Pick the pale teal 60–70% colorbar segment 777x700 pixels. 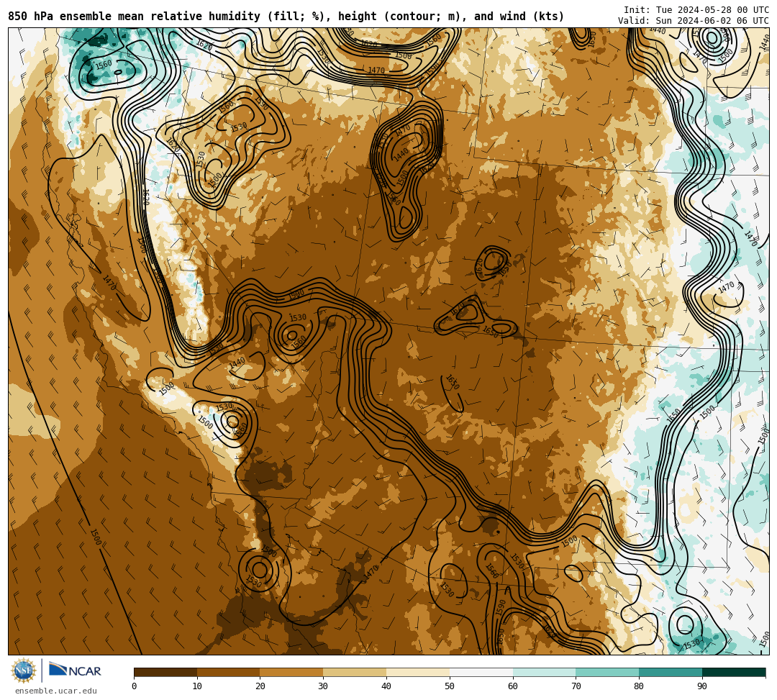tap(545, 672)
